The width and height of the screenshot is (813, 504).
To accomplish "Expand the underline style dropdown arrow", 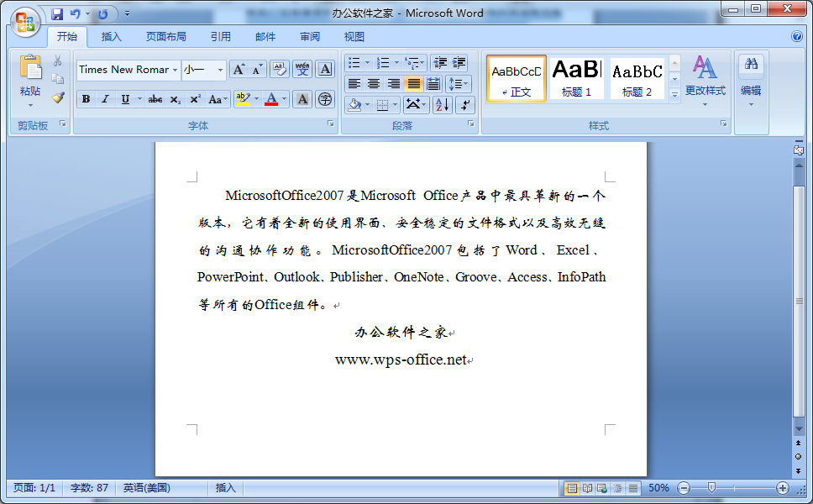I will pyautogui.click(x=139, y=99).
